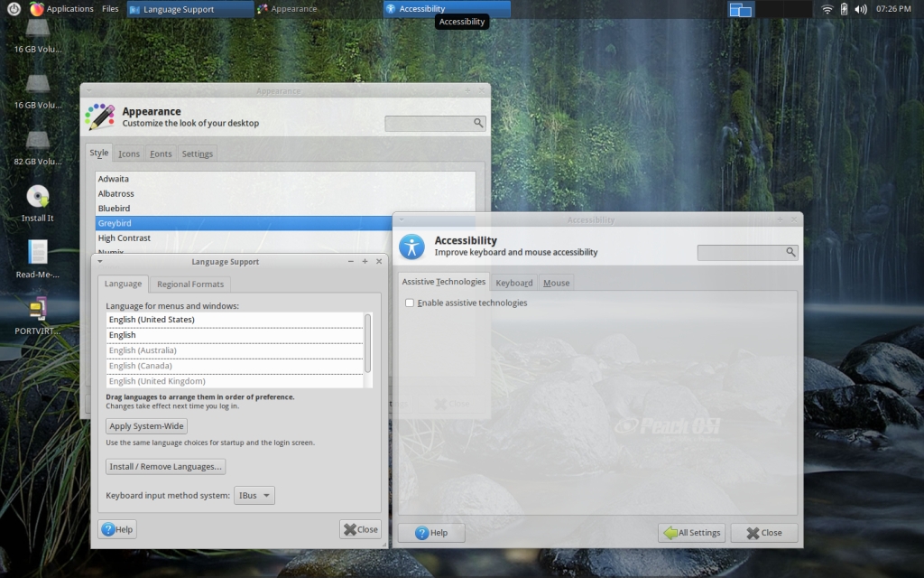
Task: Open the Install It desktop icon
Action: tap(37, 197)
